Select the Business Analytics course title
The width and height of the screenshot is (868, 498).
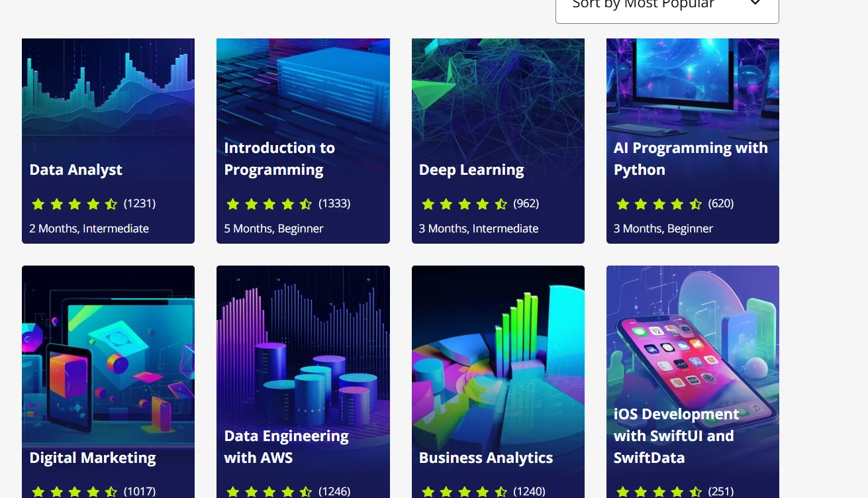tap(486, 458)
